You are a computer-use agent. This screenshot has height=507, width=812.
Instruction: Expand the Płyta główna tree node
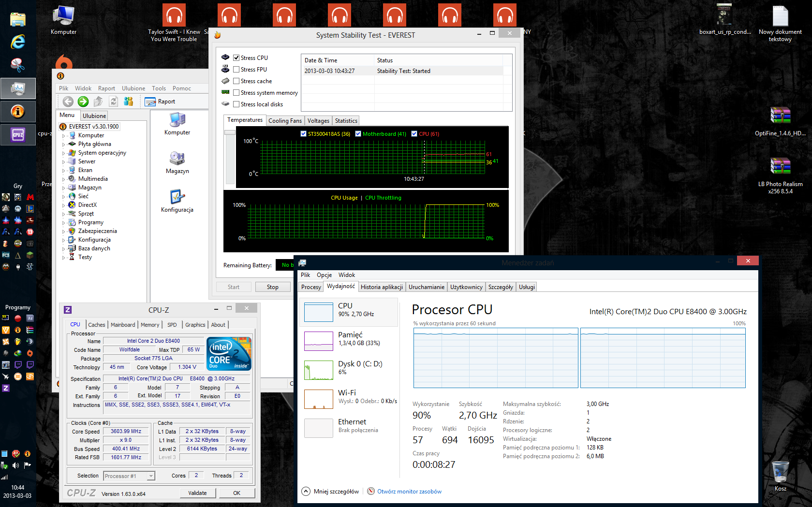(63, 145)
